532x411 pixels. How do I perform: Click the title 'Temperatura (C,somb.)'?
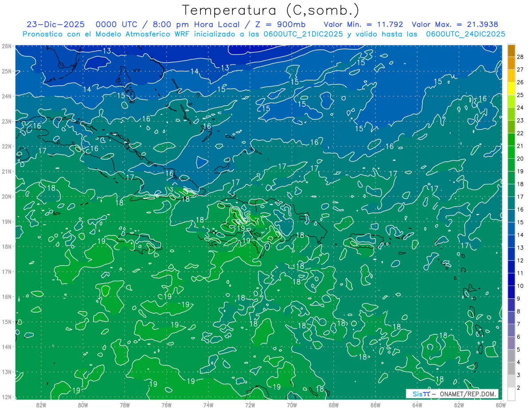pyautogui.click(x=271, y=10)
